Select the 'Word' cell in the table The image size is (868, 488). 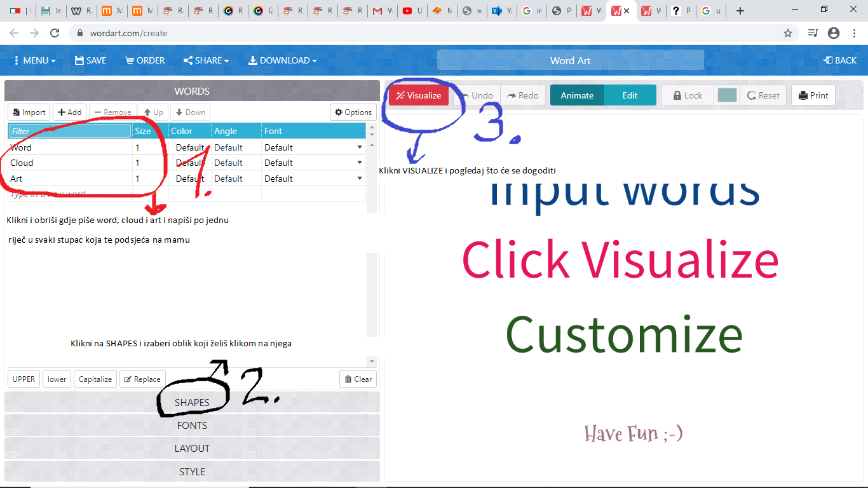coord(70,147)
